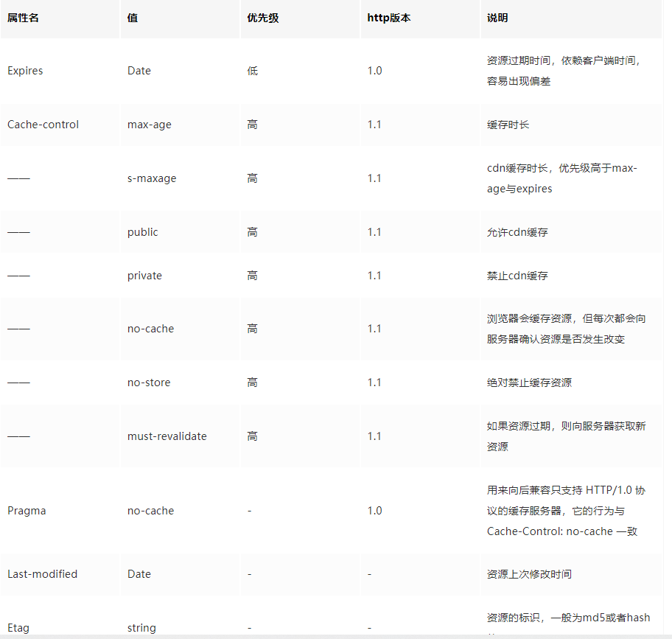Click the 值 column header
672x639 pixels.
point(133,18)
